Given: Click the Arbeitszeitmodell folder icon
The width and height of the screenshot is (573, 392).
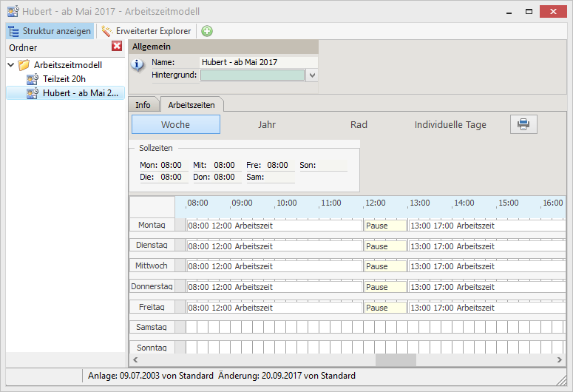Looking at the screenshot, I should point(24,65).
